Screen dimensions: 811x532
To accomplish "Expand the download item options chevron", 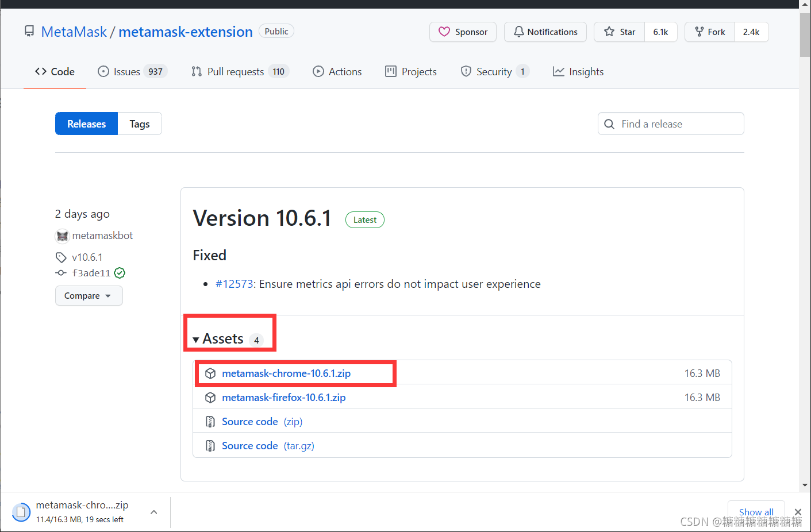I will click(154, 512).
